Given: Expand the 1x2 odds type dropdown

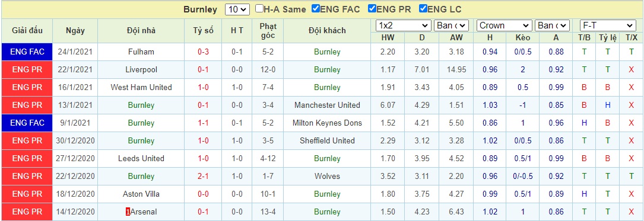Looking at the screenshot, I should [x=404, y=26].
